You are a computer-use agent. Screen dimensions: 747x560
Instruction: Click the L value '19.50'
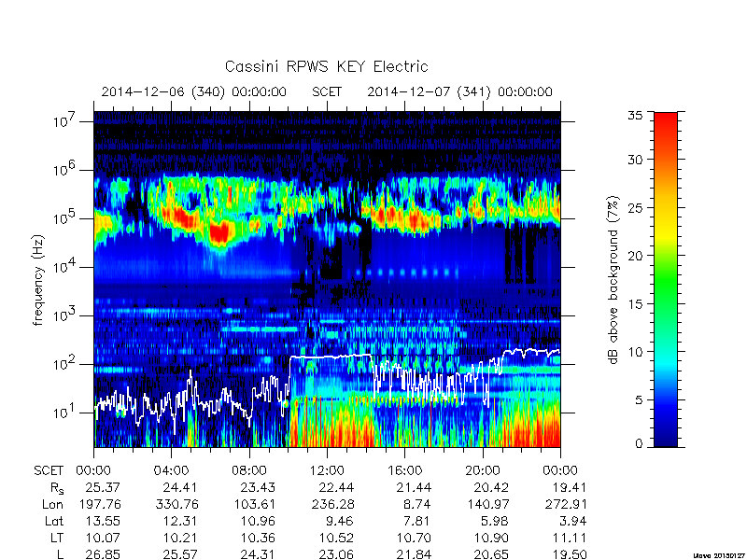pyautogui.click(x=569, y=554)
